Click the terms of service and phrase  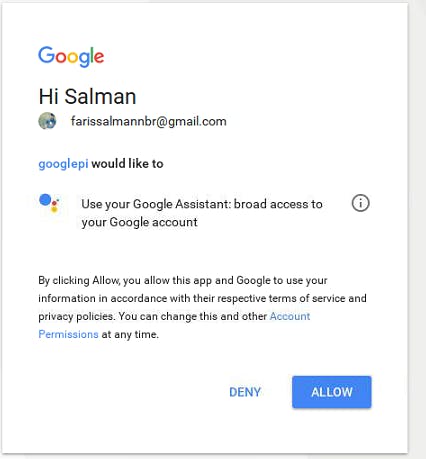[318, 298]
